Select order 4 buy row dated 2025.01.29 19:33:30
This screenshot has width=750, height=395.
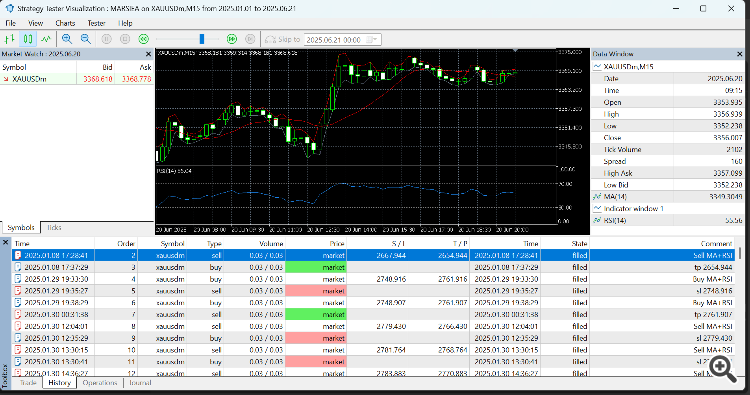373,279
